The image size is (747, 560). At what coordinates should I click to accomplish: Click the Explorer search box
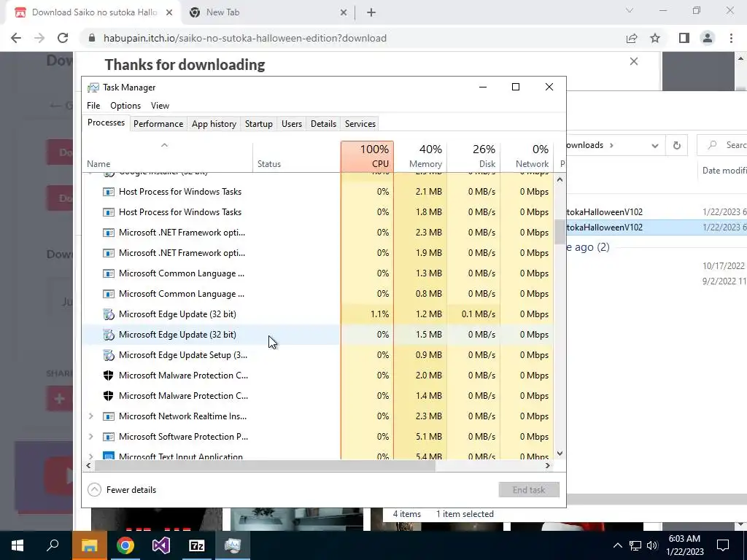coord(722,145)
